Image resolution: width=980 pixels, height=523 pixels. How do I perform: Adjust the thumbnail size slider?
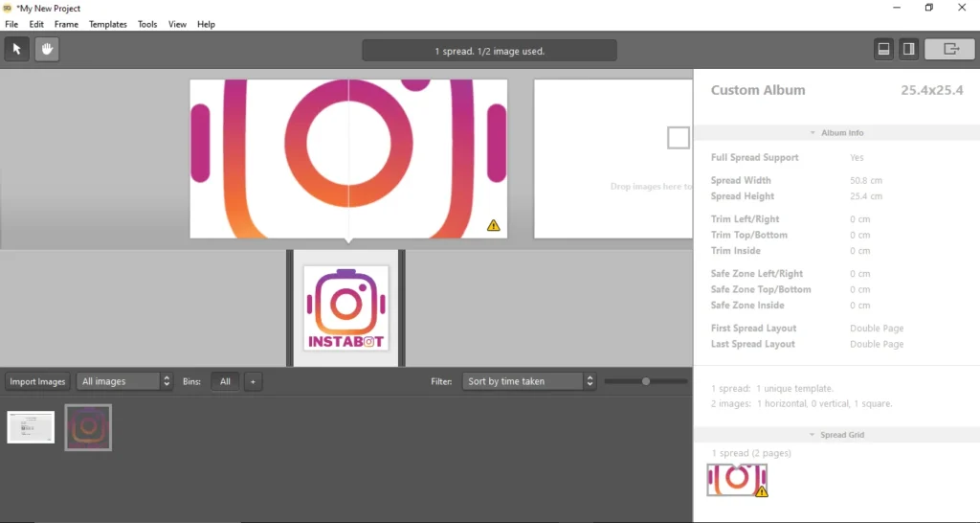click(x=646, y=381)
